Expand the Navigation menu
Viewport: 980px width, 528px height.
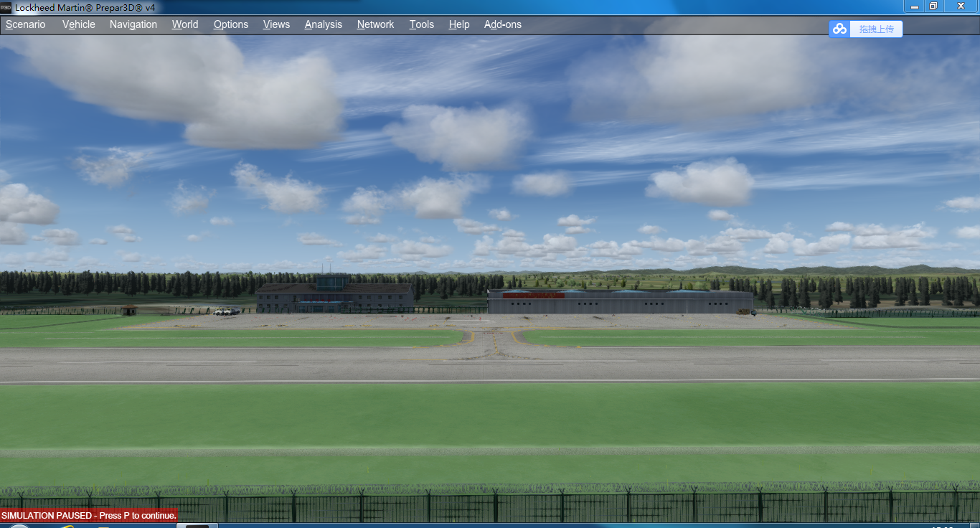pyautogui.click(x=133, y=24)
